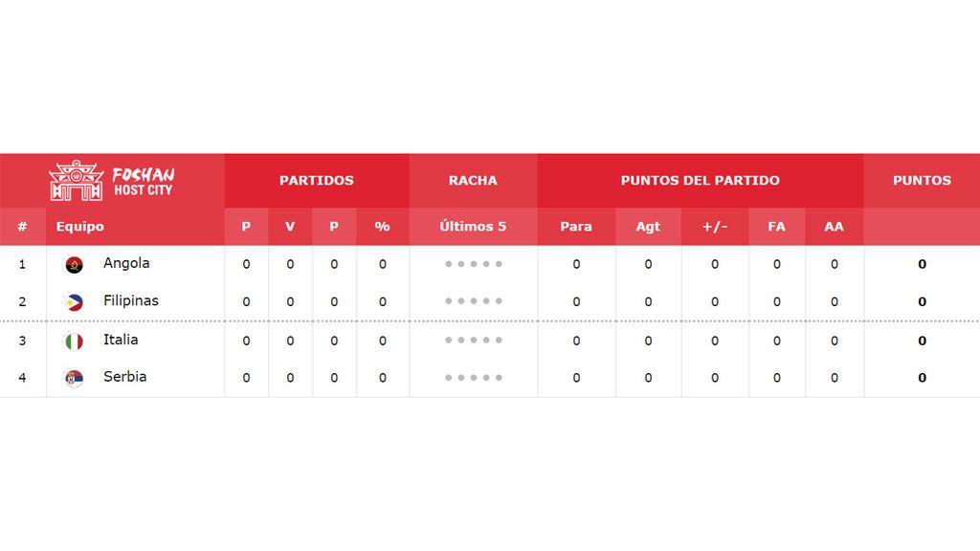980x551 pixels.
Task: Click the Serbia flag icon
Action: click(74, 378)
